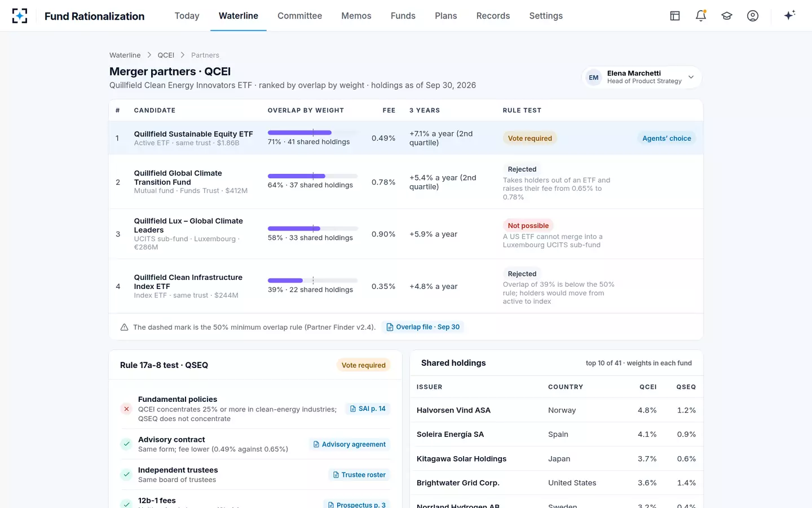Click the Vote required badge in Rule 17a-8 panel
This screenshot has width=812, height=508.
click(x=364, y=365)
